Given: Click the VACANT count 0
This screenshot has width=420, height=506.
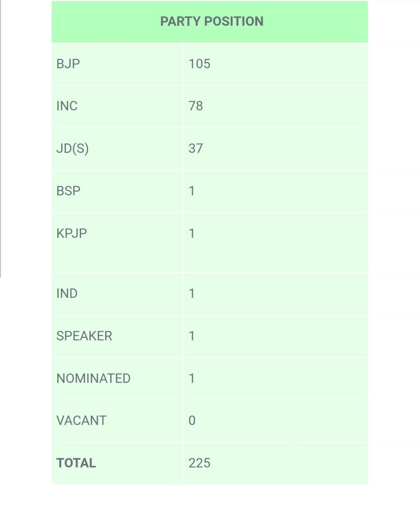Looking at the screenshot, I should pos(192,421).
